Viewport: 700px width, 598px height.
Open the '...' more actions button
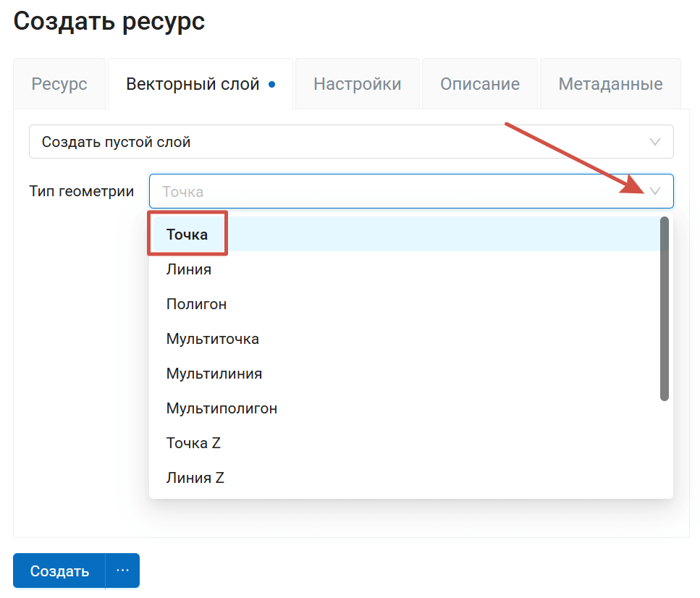(x=122, y=570)
